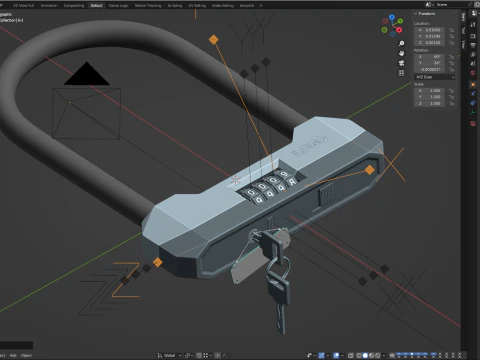Open the Render properties tab icon
The image size is (480, 360).
[473, 36]
